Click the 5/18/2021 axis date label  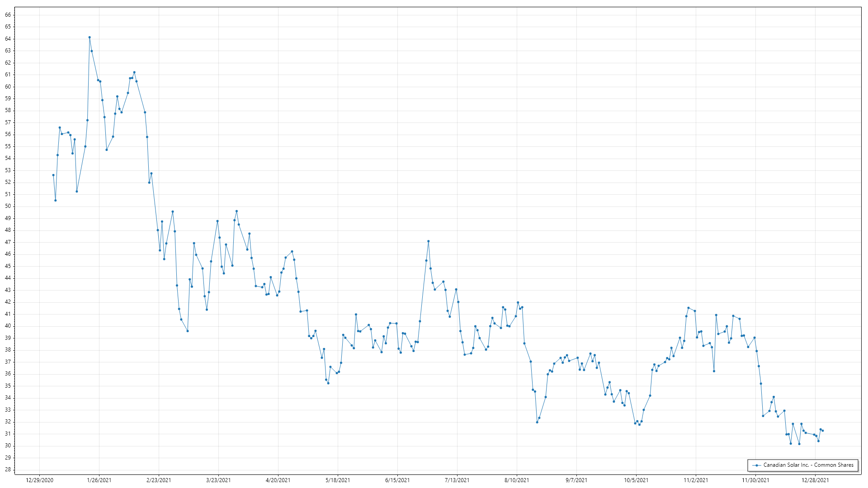point(338,480)
